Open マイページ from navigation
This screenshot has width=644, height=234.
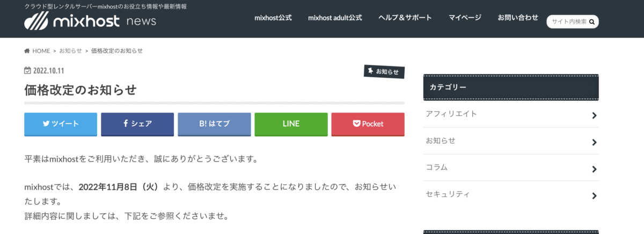(x=465, y=18)
